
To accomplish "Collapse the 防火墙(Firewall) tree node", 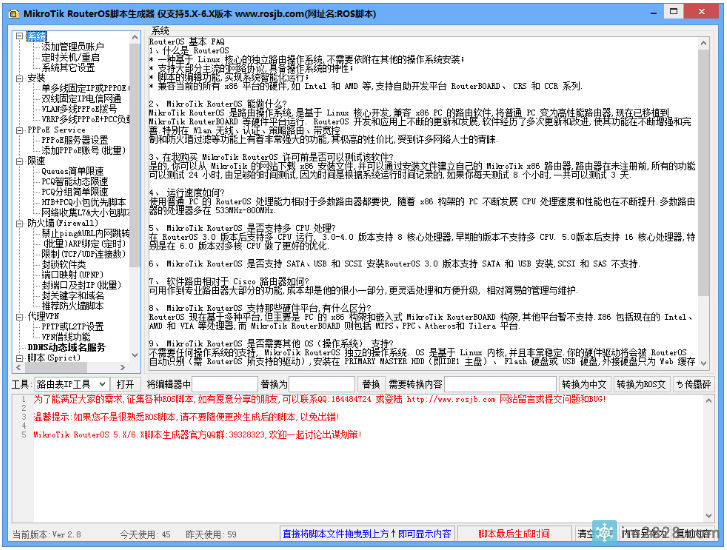I will [20, 223].
